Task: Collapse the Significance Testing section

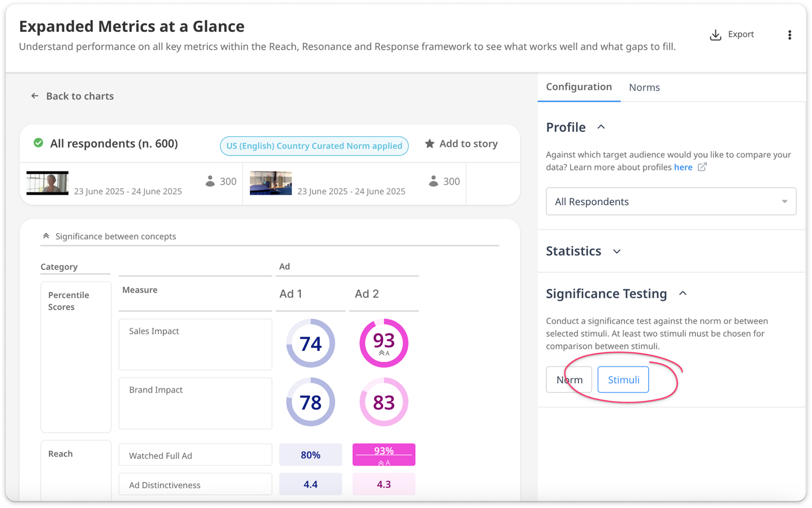Action: coord(682,293)
